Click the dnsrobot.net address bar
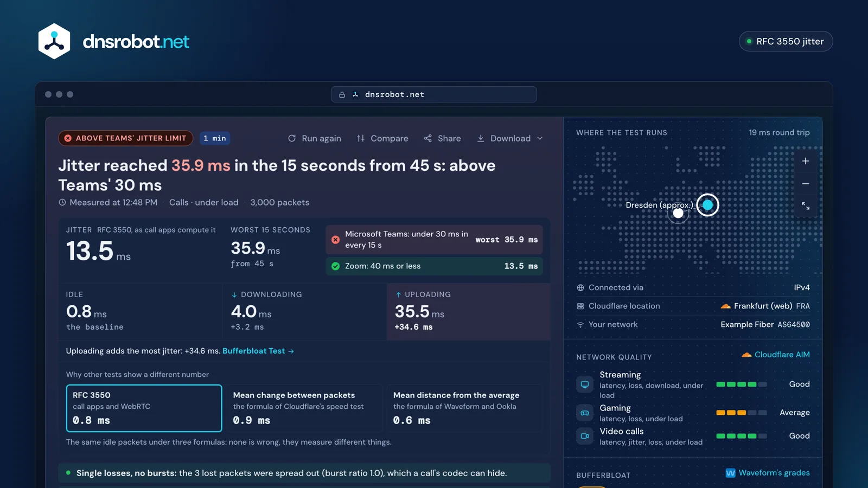 434,94
